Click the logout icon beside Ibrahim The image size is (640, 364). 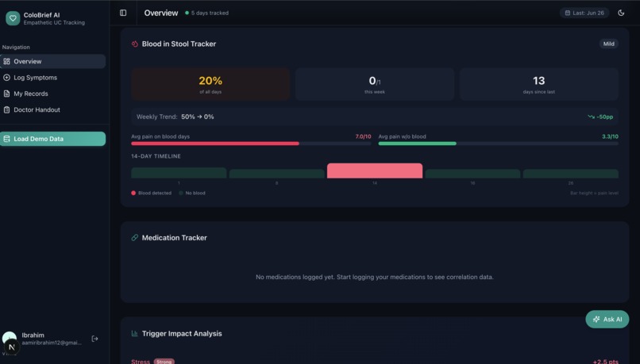(94, 339)
